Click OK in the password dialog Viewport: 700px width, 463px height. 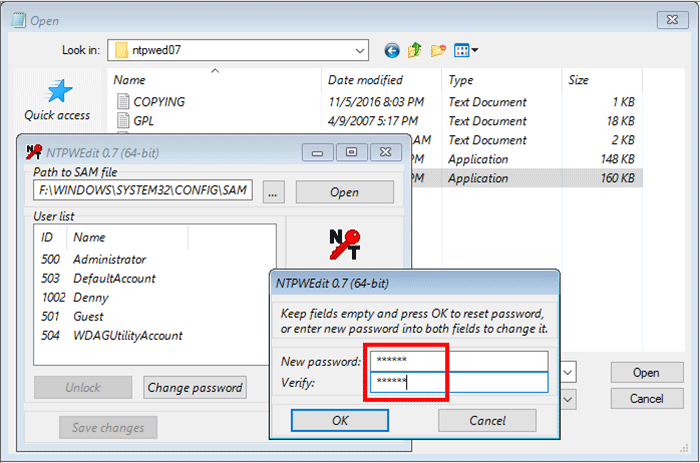(340, 421)
